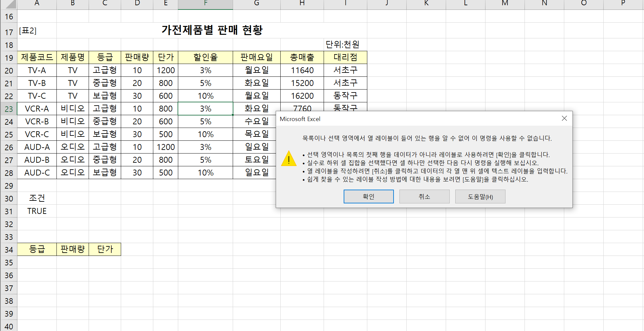Select column M header

[505, 4]
